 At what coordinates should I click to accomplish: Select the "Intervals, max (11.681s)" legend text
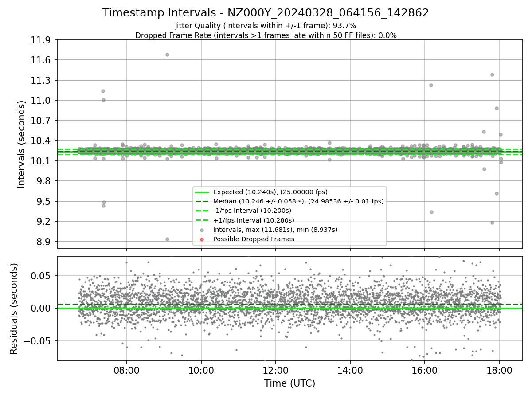275,230
